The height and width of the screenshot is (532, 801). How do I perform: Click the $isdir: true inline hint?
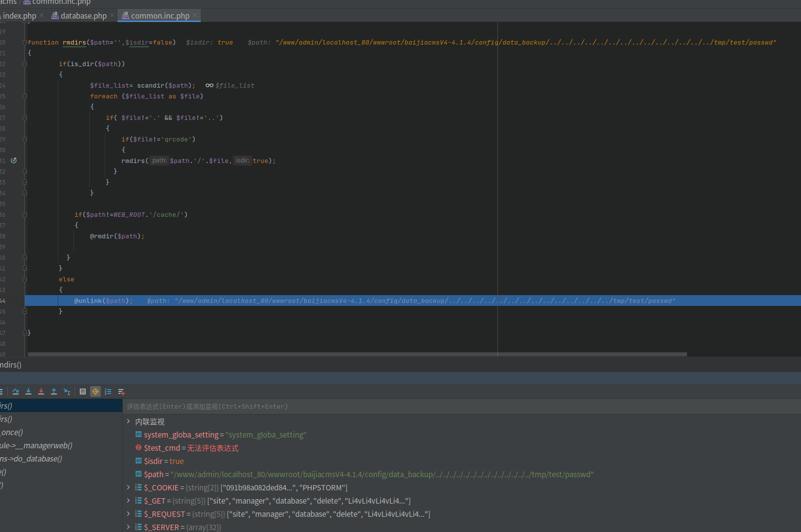[210, 43]
